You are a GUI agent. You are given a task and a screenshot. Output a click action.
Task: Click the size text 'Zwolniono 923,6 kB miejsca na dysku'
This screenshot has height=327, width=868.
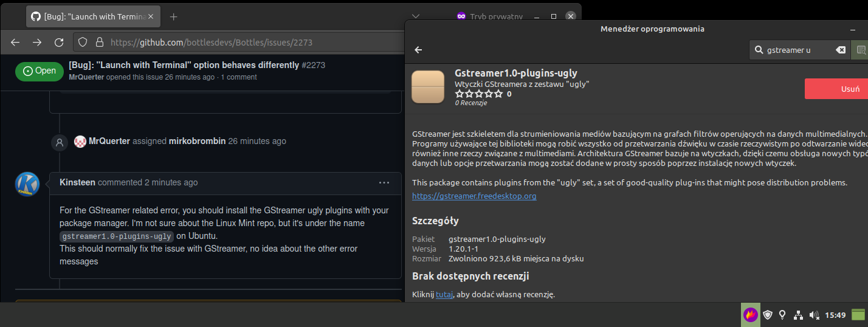pyautogui.click(x=516, y=258)
